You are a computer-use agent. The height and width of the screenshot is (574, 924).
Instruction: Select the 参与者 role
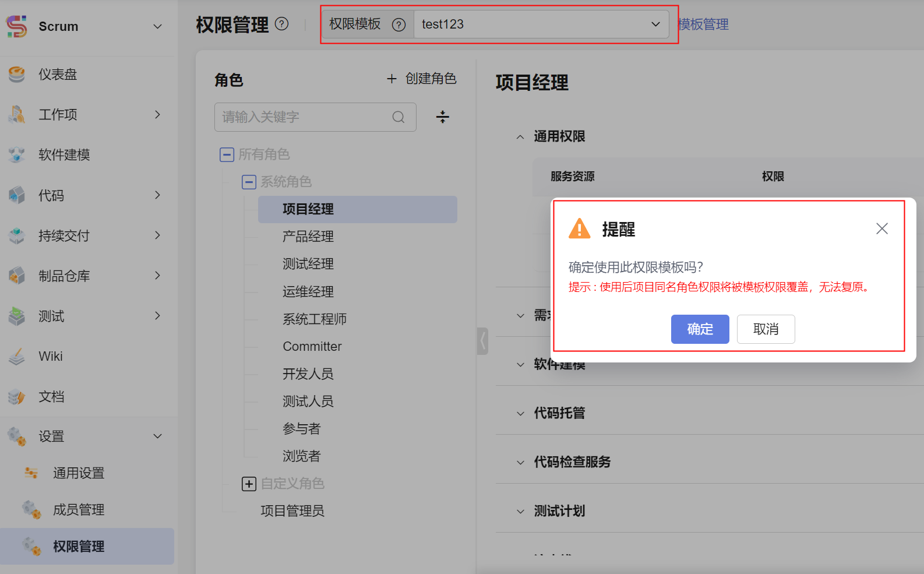[x=302, y=429]
